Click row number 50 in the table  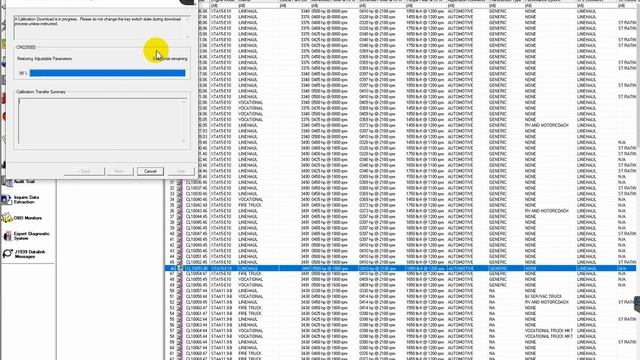[x=172, y=291]
